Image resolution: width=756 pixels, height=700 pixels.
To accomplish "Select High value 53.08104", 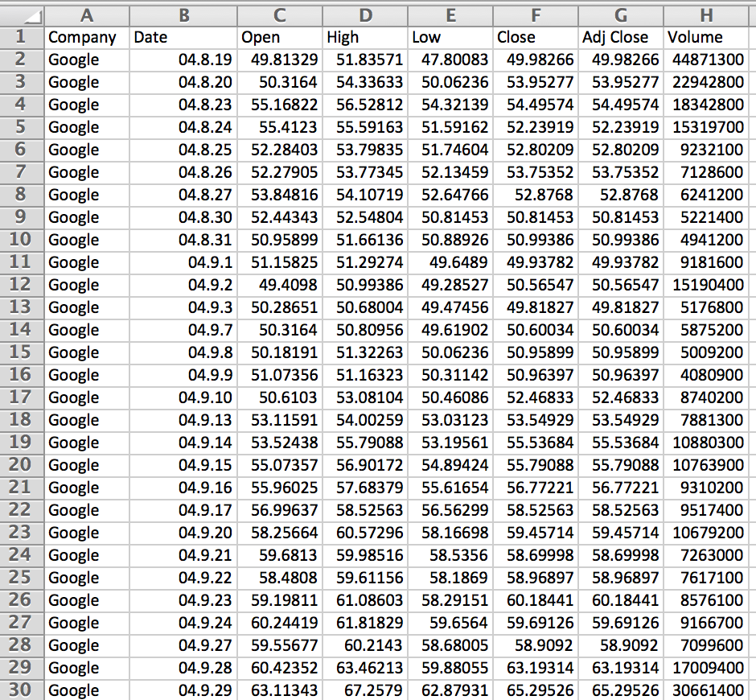I will (365, 397).
